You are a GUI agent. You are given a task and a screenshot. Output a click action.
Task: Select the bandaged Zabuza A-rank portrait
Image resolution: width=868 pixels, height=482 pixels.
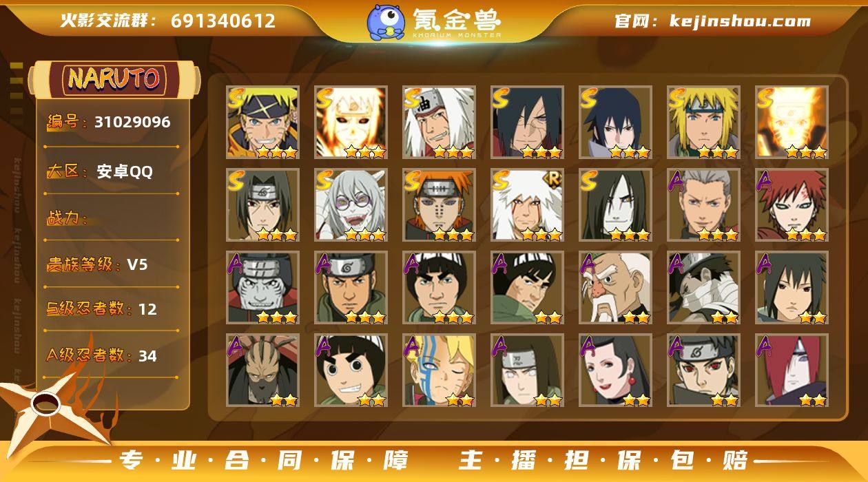(704, 288)
